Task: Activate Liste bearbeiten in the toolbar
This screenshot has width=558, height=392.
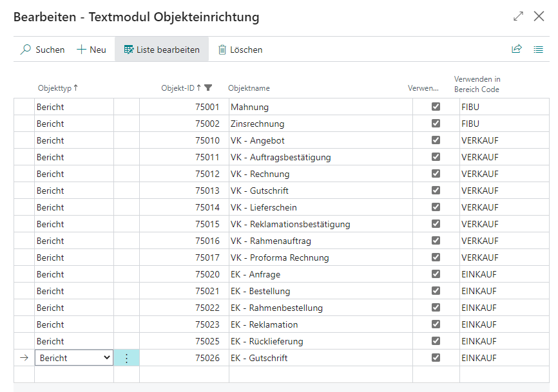Action: (x=162, y=50)
